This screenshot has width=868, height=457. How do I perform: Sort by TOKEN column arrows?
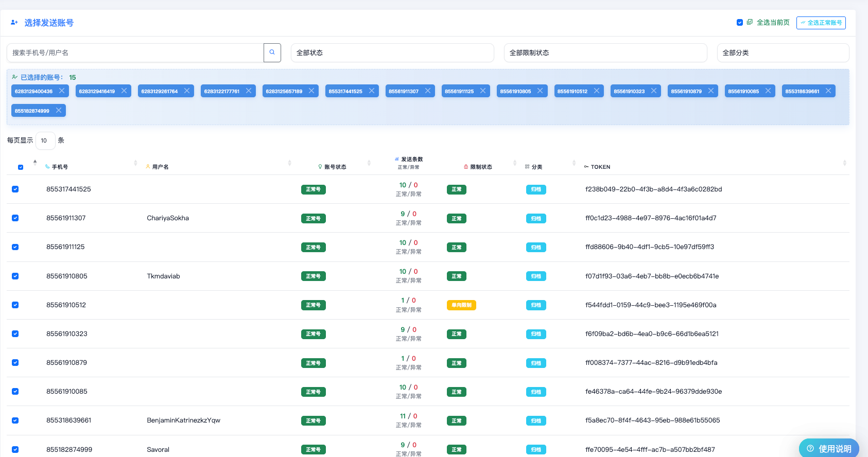click(x=844, y=163)
